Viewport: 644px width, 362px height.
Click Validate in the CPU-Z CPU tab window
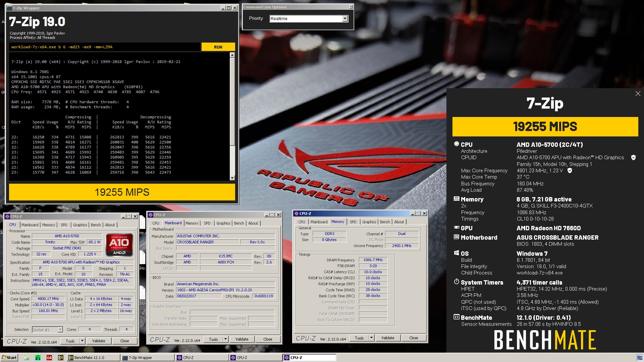coord(99,341)
